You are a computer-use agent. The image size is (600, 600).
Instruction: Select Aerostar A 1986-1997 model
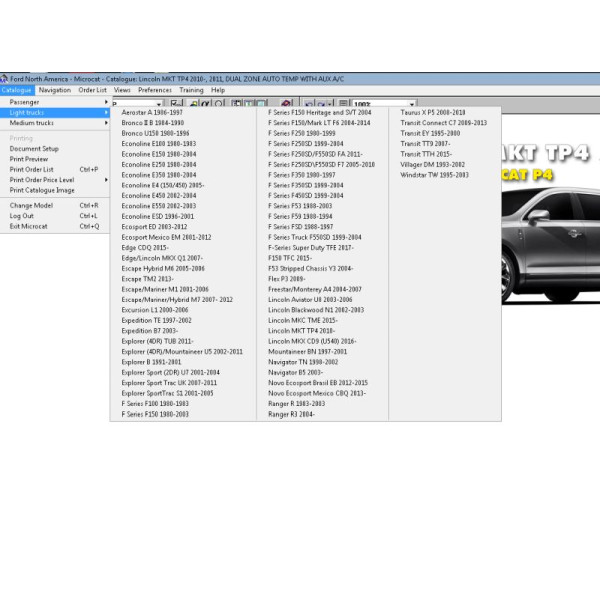point(152,113)
